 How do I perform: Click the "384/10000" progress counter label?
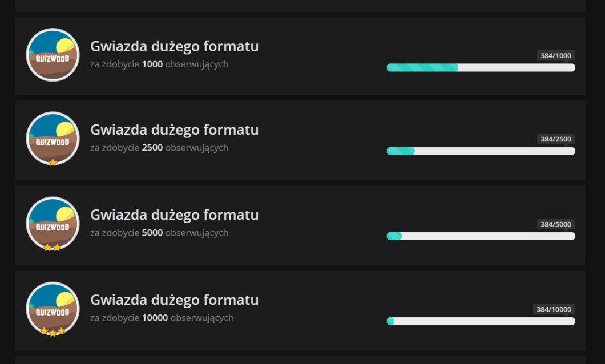553,309
